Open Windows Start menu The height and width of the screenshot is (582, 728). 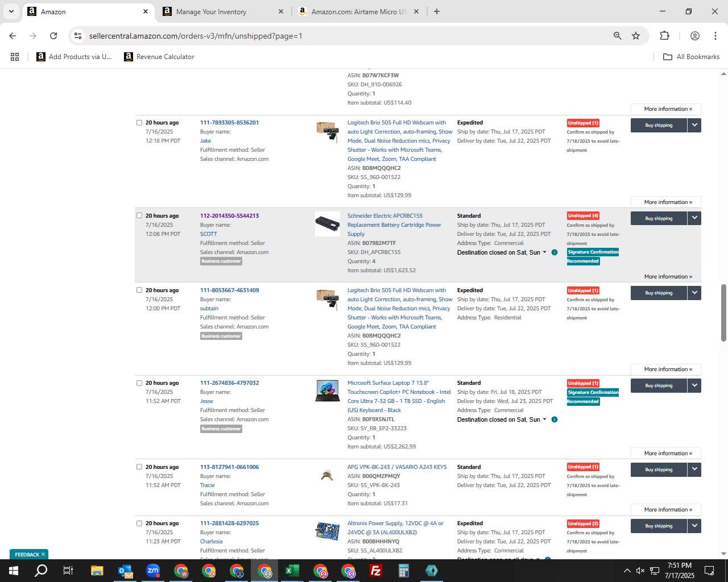(x=14, y=571)
